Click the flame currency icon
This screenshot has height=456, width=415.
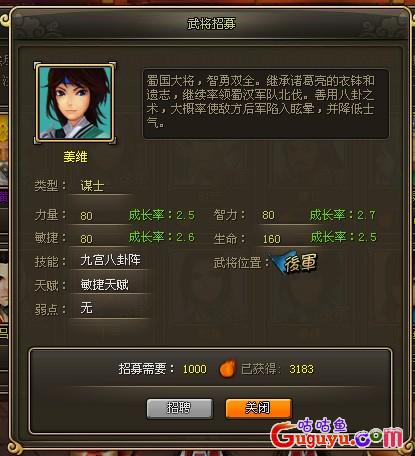[x=227, y=369]
